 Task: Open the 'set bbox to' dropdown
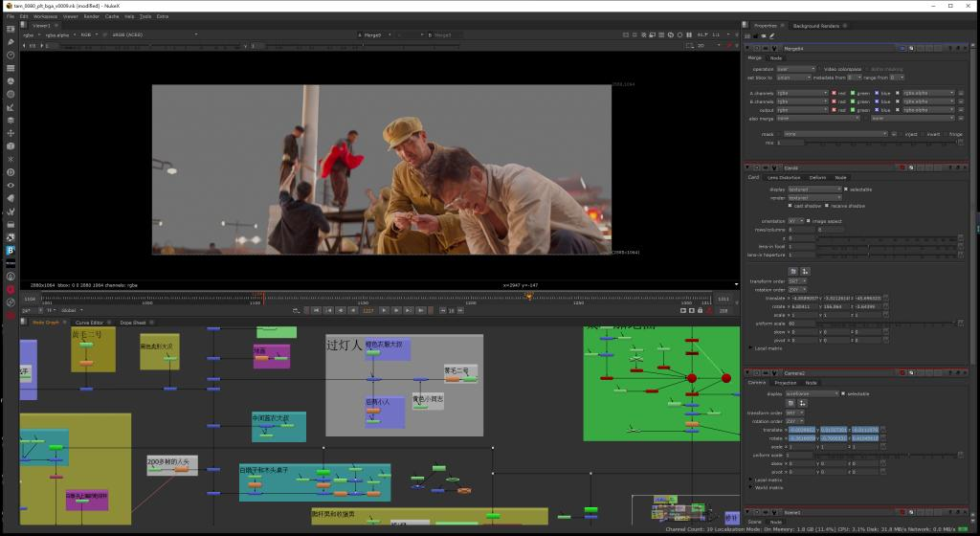[x=791, y=78]
